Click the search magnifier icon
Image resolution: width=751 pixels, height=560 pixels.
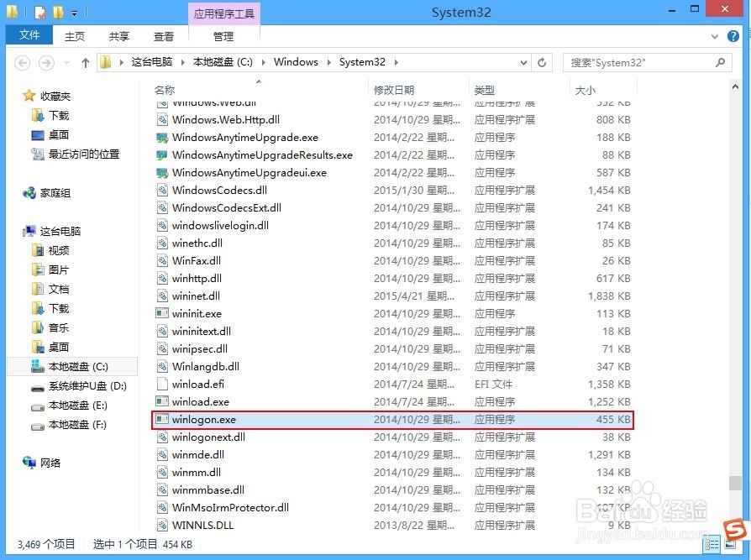[x=721, y=62]
